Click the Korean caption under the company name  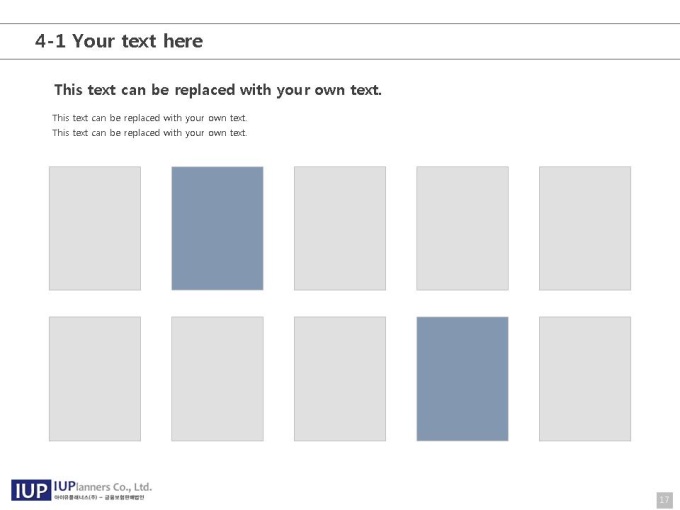[99, 497]
